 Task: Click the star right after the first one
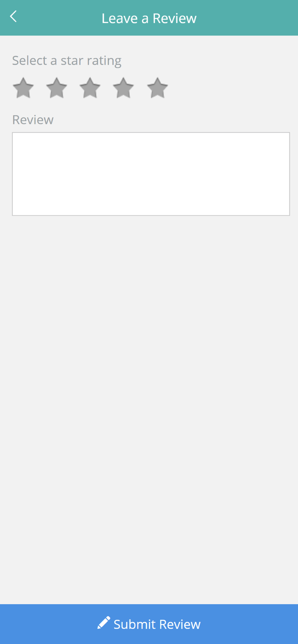pyautogui.click(x=56, y=88)
